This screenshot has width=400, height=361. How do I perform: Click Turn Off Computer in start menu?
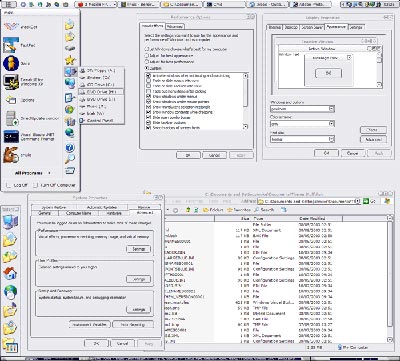55,185
